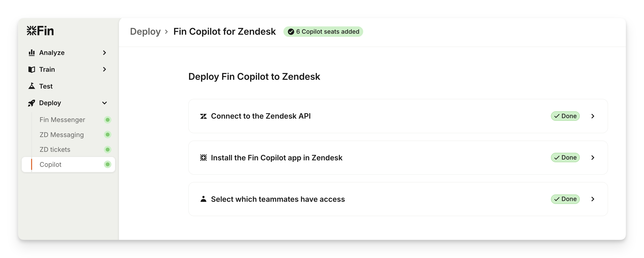The width and height of the screenshot is (644, 258).
Task: Click the Deploy rocket icon
Action: pyautogui.click(x=32, y=103)
